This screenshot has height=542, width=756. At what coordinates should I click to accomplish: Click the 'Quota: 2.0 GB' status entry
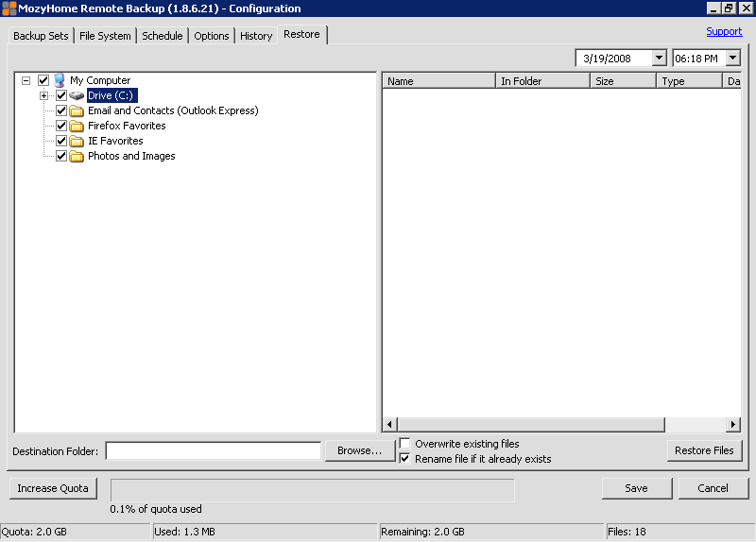pyautogui.click(x=76, y=532)
